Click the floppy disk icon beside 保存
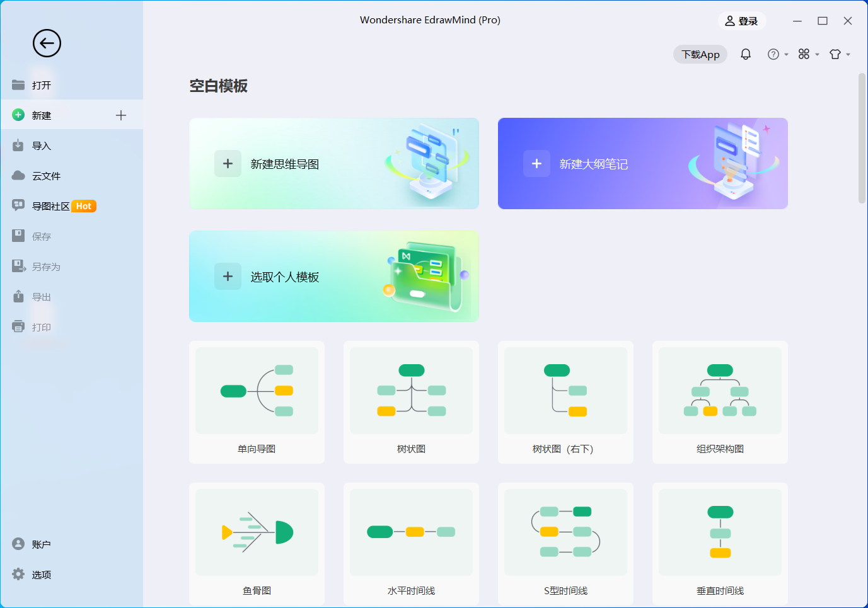The height and width of the screenshot is (608, 868). click(18, 236)
